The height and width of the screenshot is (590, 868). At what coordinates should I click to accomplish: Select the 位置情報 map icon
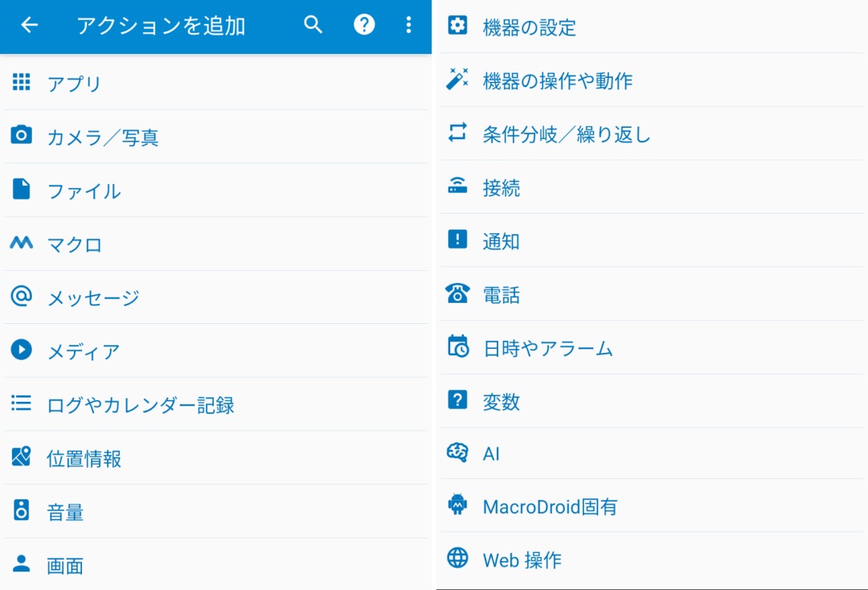click(22, 457)
